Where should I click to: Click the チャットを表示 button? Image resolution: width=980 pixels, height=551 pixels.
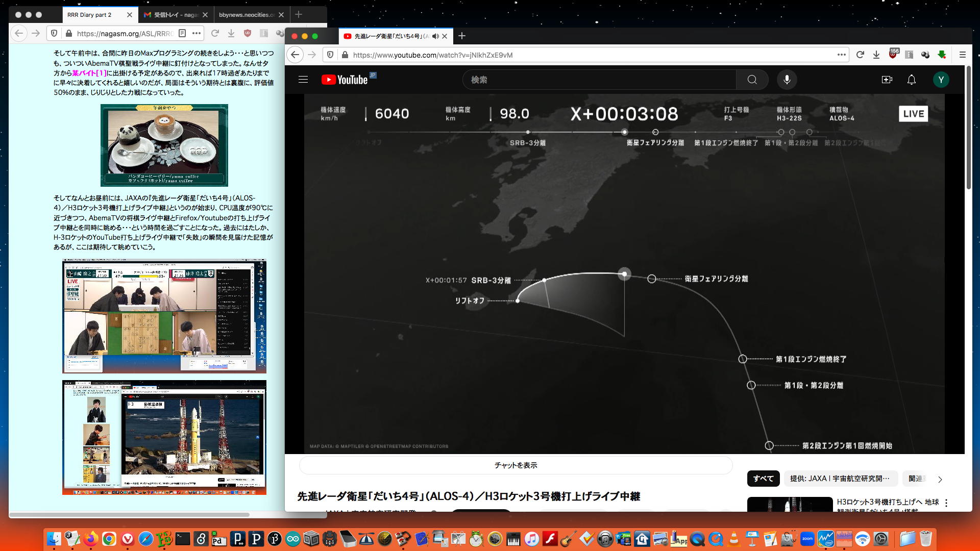coord(516,465)
